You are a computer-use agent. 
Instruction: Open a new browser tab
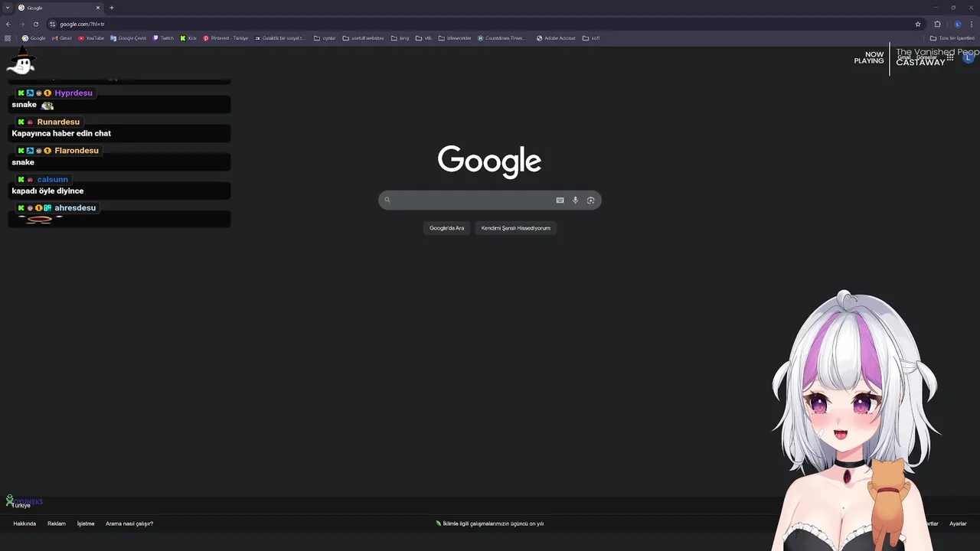112,8
